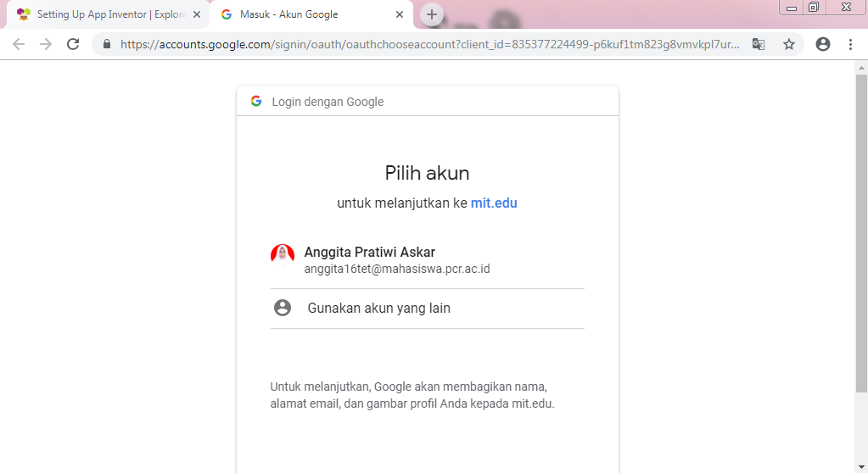This screenshot has width=868, height=473.
Task: Click Anggita's profile picture thumbnail
Action: (x=283, y=256)
